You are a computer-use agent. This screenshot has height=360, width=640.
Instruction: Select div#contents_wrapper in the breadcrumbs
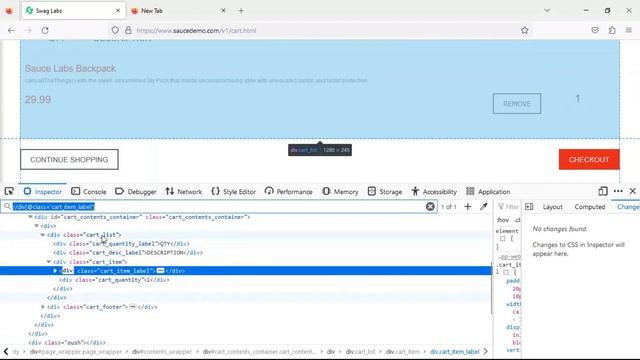(162, 351)
